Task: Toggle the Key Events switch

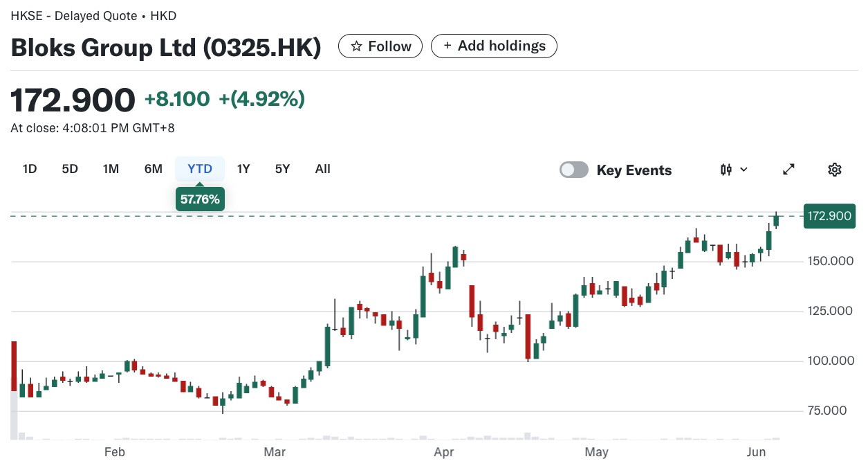Action: pyautogui.click(x=574, y=170)
